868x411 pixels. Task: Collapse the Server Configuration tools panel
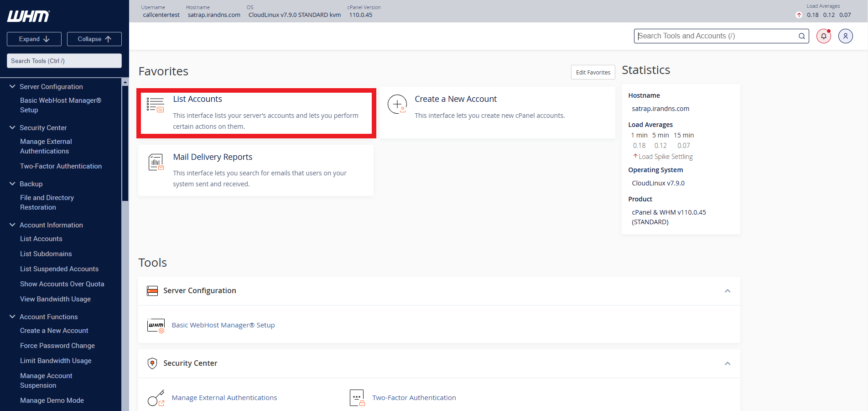pos(728,291)
